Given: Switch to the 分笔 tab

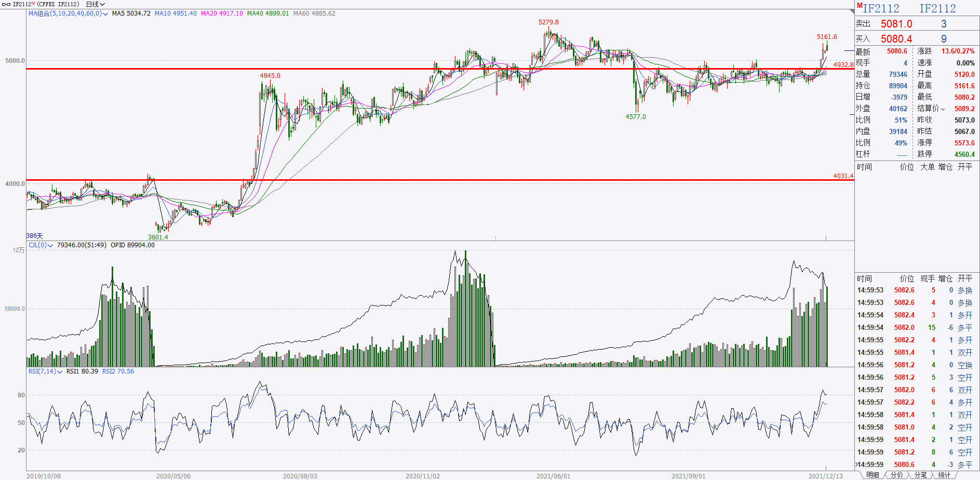Looking at the screenshot, I should (921, 475).
